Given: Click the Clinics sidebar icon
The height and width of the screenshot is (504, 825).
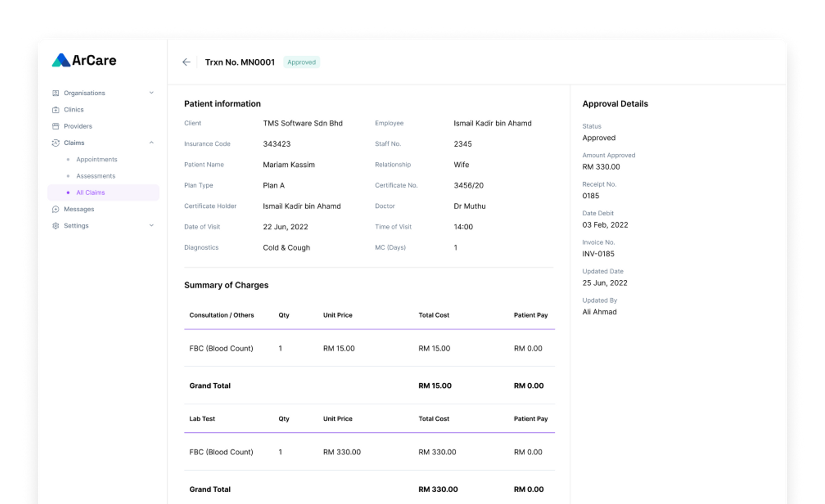Looking at the screenshot, I should [x=56, y=109].
